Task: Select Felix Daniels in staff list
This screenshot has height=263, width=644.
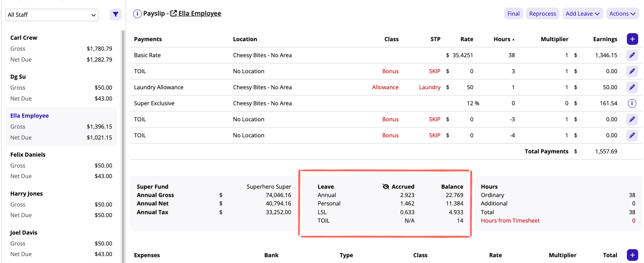Action: pyautogui.click(x=28, y=154)
